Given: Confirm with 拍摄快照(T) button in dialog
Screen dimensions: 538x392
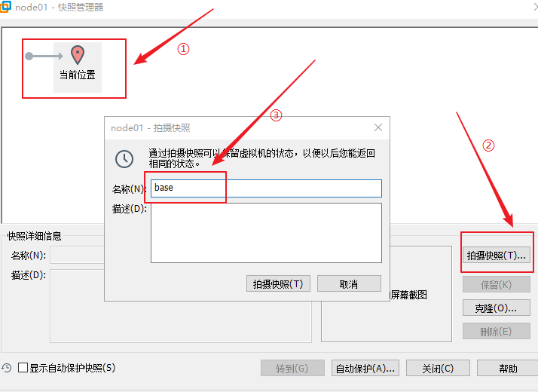Looking at the screenshot, I should pos(278,283).
